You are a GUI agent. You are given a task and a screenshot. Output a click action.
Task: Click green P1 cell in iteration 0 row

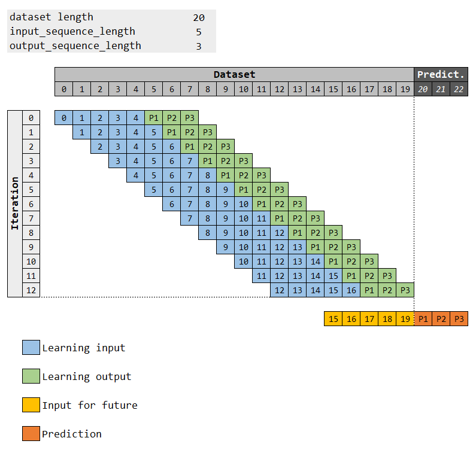(x=154, y=118)
